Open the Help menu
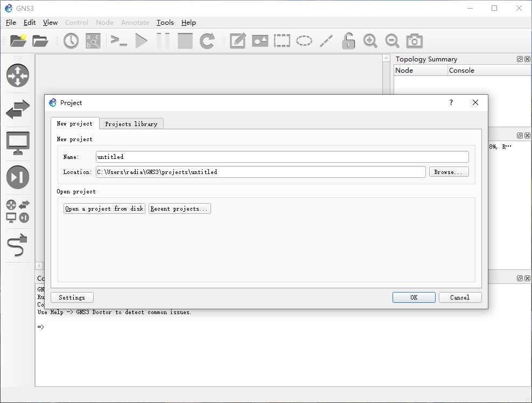 (x=188, y=23)
